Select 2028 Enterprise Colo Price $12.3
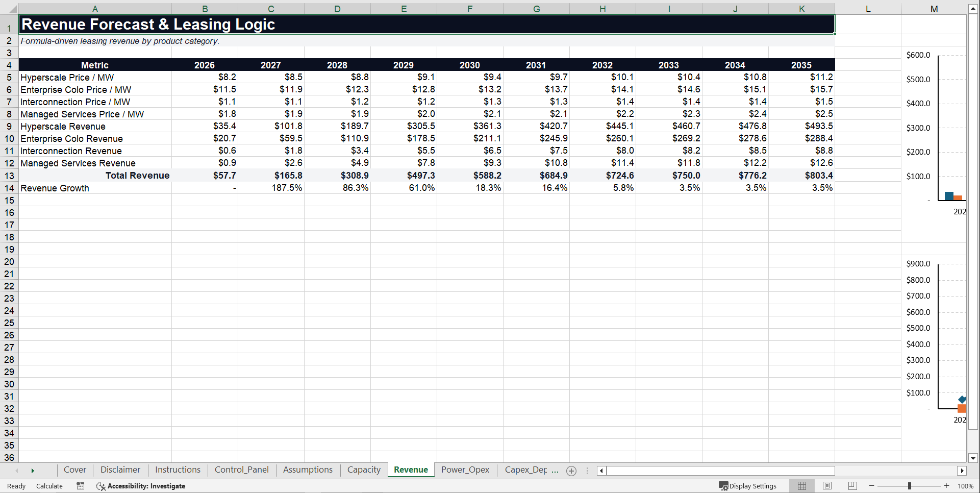Viewport: 980px width, 493px height. point(337,89)
